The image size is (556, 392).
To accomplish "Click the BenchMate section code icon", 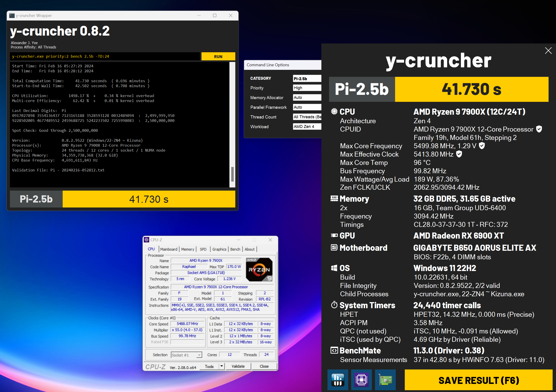I will (334, 350).
